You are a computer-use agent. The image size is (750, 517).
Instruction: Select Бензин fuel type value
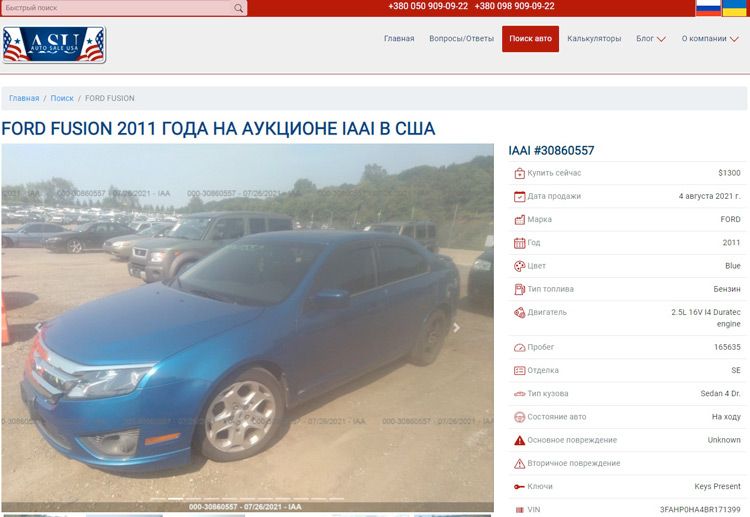[x=727, y=289]
